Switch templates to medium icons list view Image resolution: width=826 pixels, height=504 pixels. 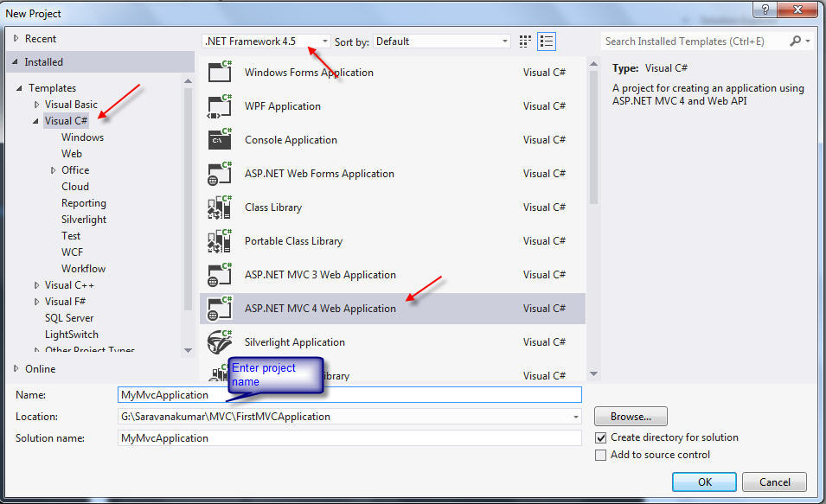547,41
